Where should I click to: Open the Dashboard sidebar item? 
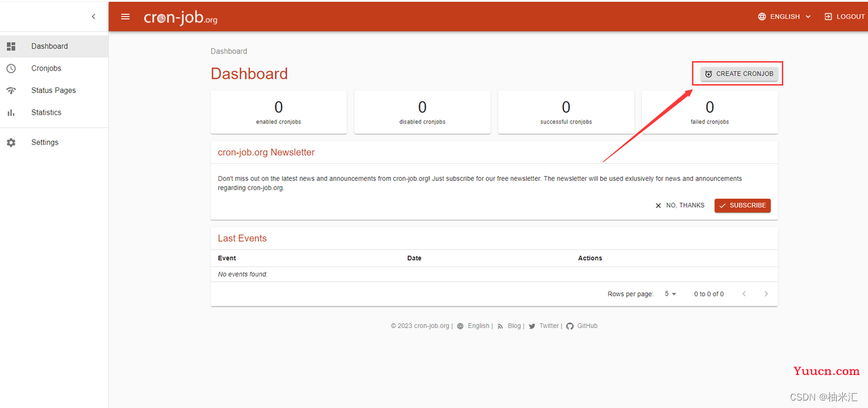coord(54,46)
